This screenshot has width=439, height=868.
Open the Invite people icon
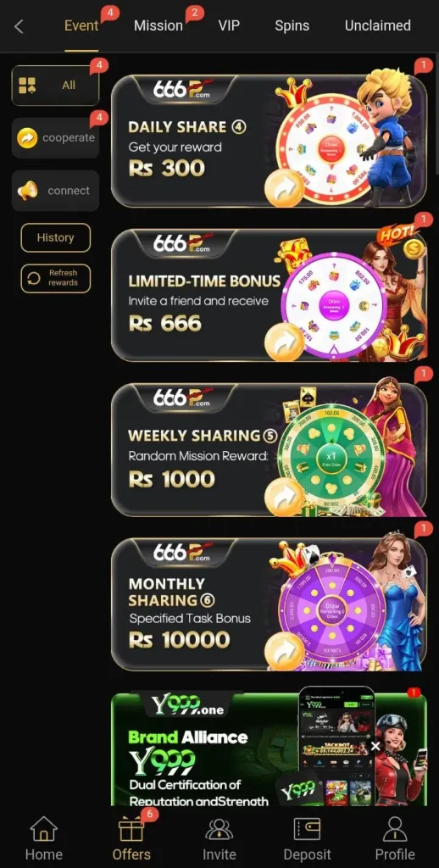(219, 829)
